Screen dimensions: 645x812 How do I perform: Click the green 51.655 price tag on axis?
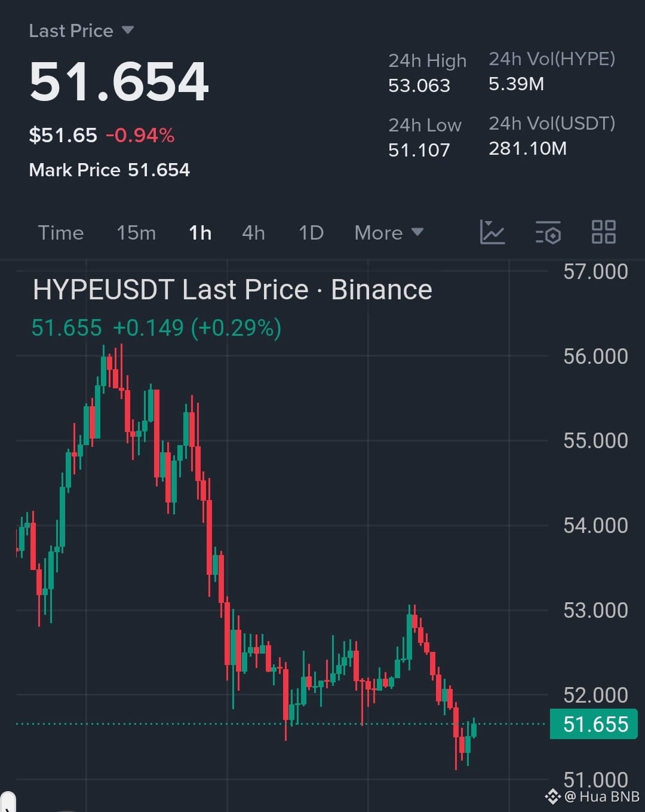pyautogui.click(x=594, y=724)
